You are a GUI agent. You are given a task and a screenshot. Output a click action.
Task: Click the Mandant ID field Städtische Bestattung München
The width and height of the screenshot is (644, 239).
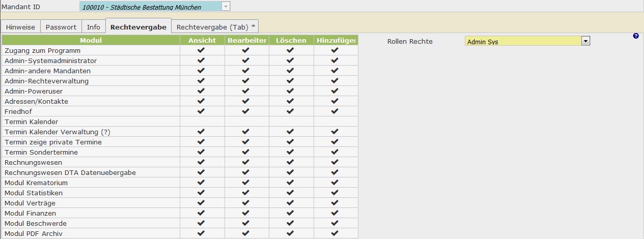pyautogui.click(x=150, y=7)
